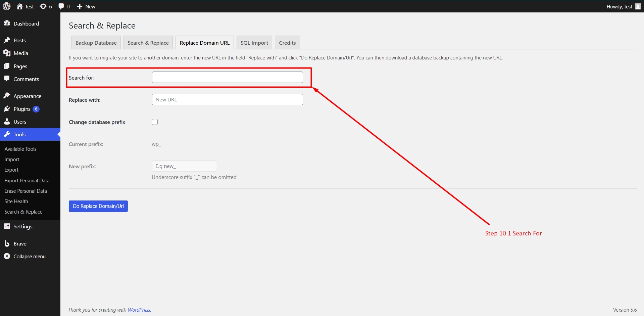Open Import under Tools
This screenshot has height=316, width=644.
pyautogui.click(x=12, y=160)
